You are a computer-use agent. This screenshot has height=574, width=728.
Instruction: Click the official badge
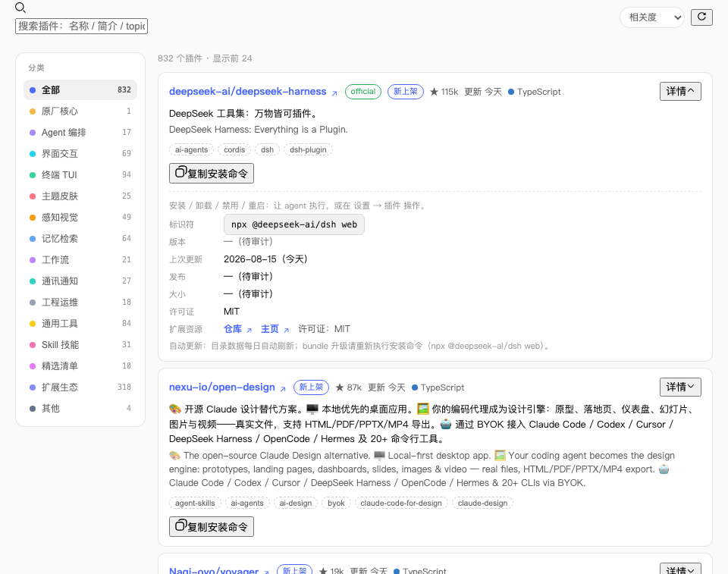pyautogui.click(x=363, y=92)
